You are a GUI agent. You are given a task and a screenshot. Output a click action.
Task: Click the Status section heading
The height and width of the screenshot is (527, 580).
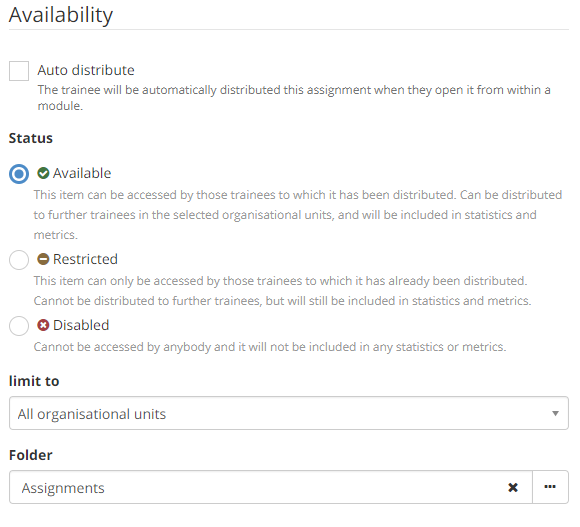click(31, 138)
